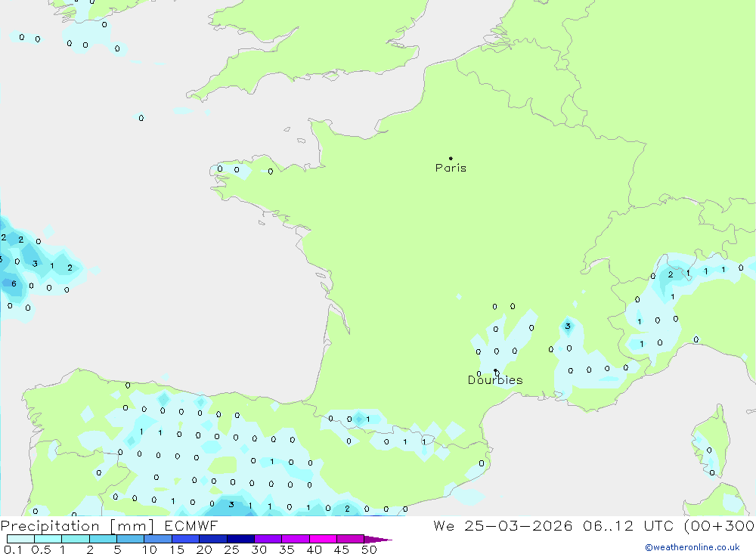756x554 pixels.
Task: Click the legend label '50'
Action: [x=369, y=549]
